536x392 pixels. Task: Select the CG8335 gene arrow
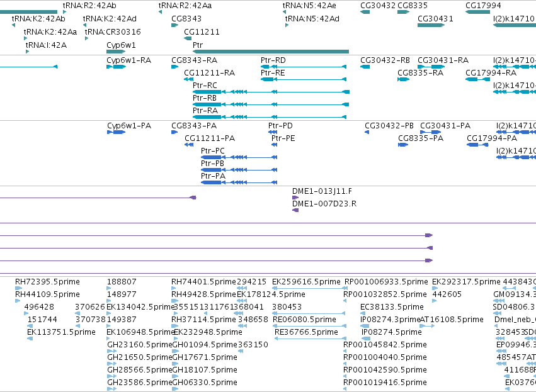[x=403, y=12]
